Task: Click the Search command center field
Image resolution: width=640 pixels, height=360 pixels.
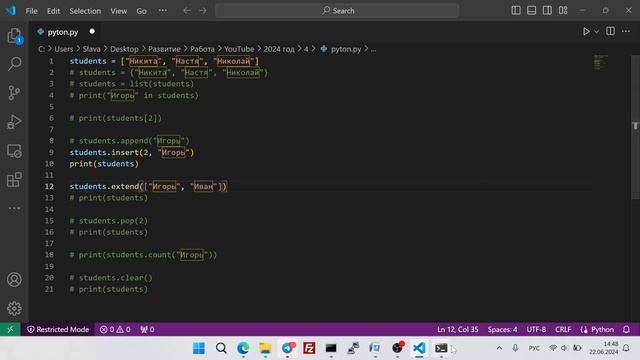Action: 337,11
